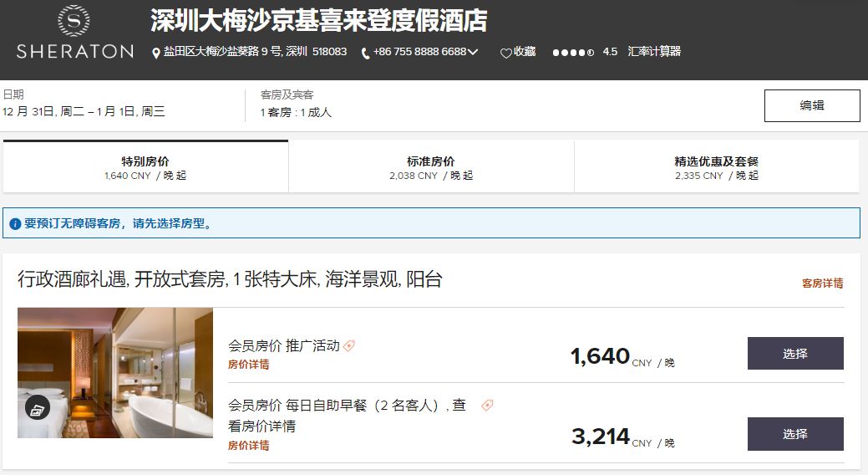The height and width of the screenshot is (475, 868).
Task: Click the blue info icon in the accessibility notice
Action: pyautogui.click(x=16, y=224)
